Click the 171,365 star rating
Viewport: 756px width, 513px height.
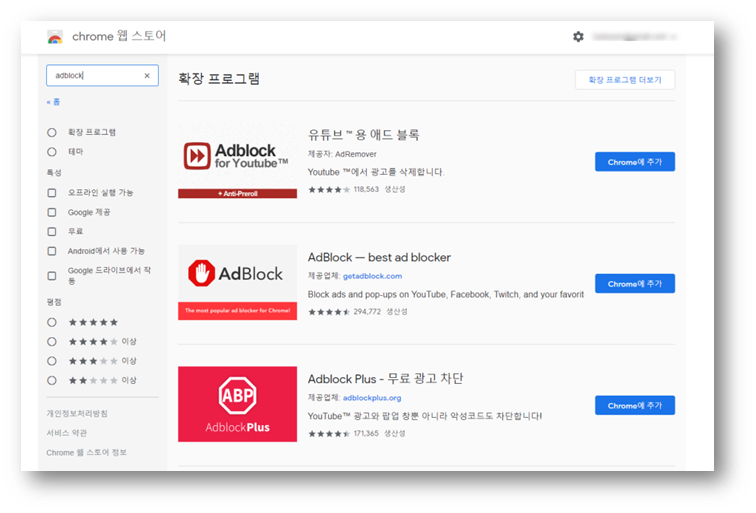343,433
